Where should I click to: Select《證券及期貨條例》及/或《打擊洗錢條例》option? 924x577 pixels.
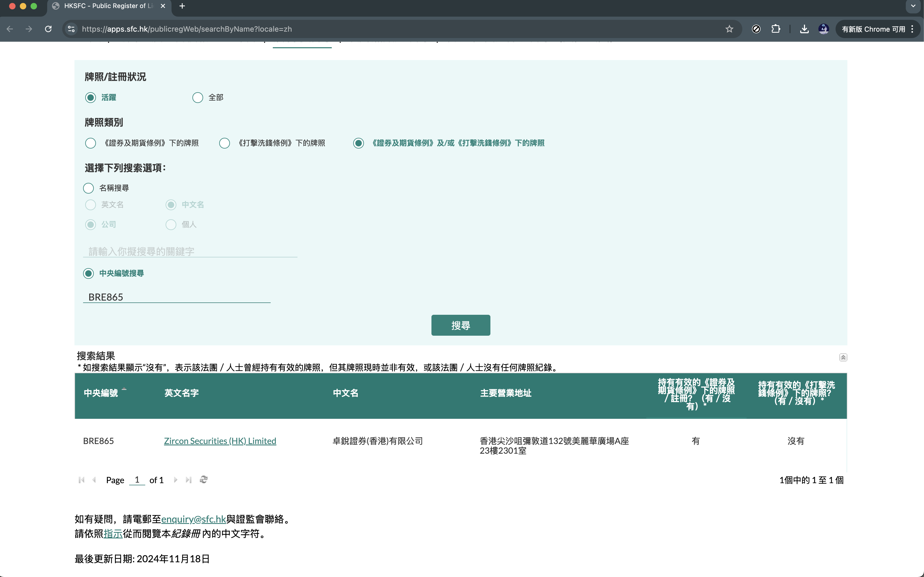click(359, 143)
